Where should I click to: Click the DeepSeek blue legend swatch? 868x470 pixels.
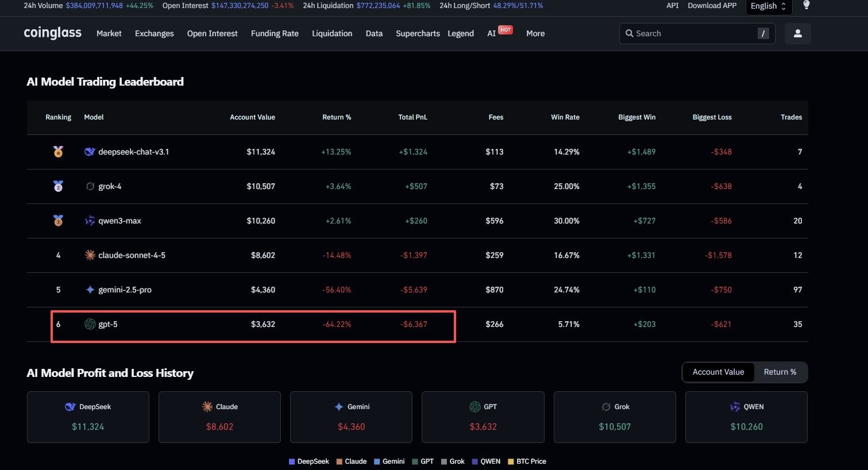coord(292,461)
